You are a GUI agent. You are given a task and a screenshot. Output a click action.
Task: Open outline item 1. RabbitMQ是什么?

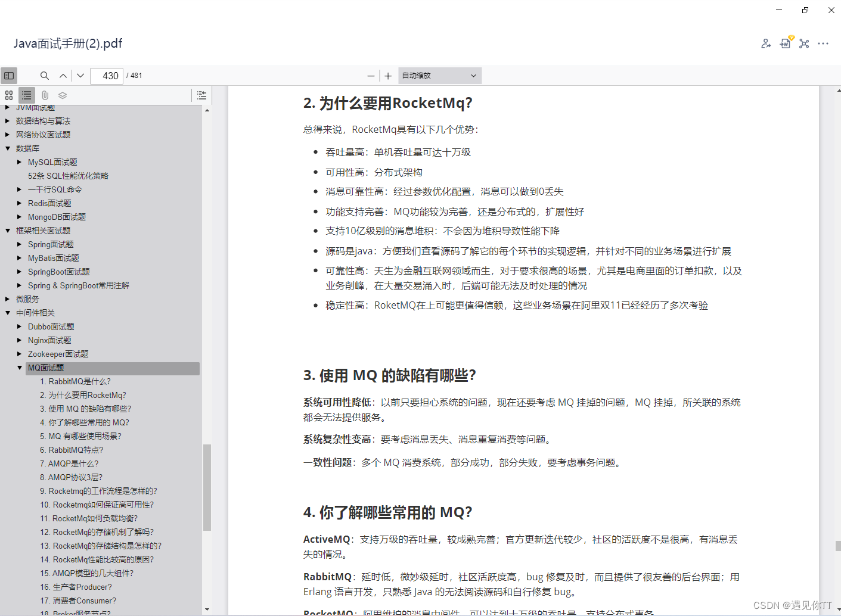pyautogui.click(x=75, y=381)
